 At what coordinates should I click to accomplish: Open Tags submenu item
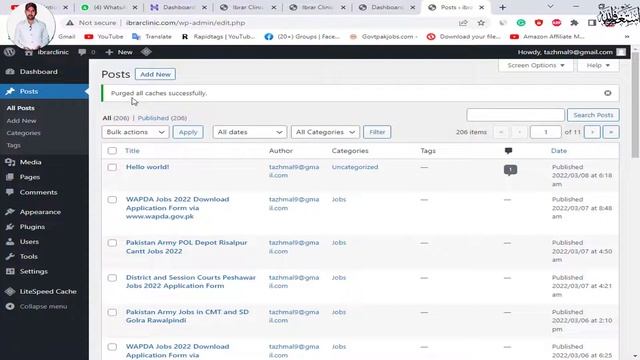[13, 145]
